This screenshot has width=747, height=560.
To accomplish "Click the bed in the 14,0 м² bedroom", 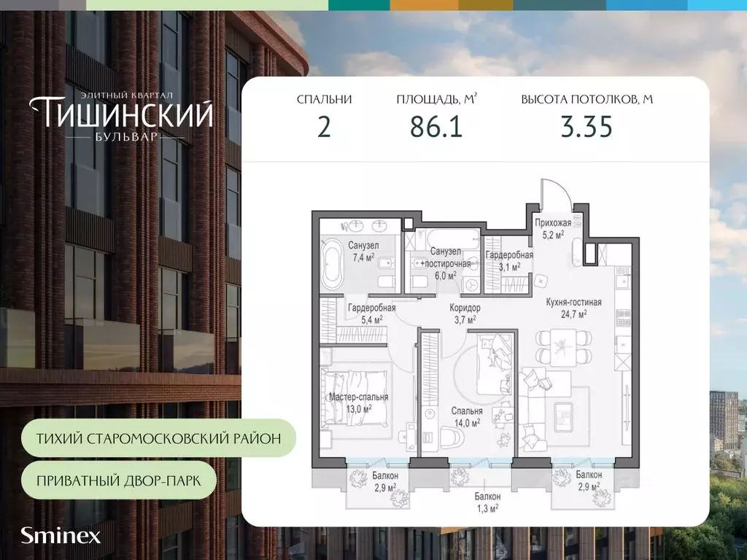I will (x=494, y=365).
